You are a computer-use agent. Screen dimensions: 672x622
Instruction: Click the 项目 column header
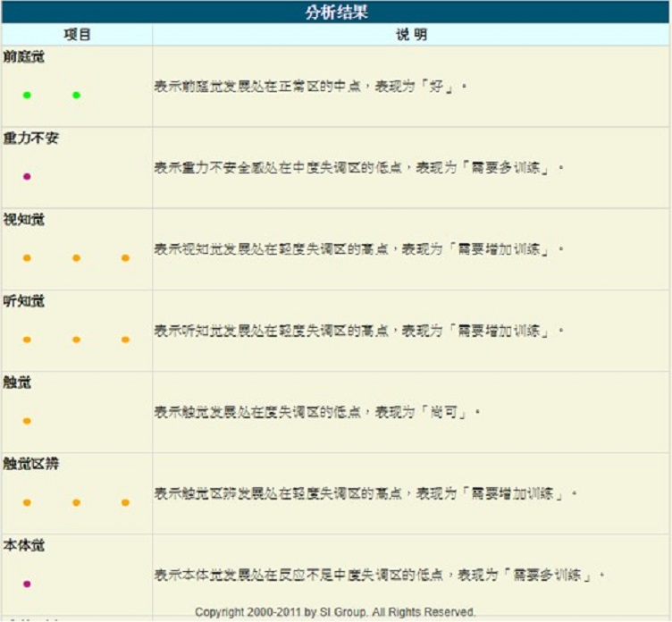pos(77,35)
